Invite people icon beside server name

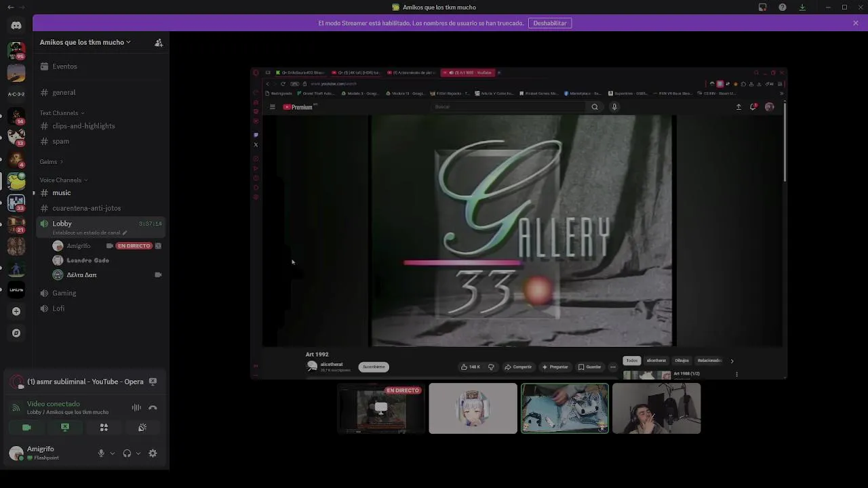coord(159,42)
